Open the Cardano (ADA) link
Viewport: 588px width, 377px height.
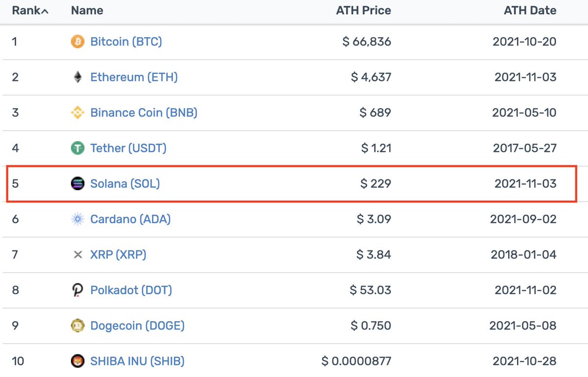[130, 219]
